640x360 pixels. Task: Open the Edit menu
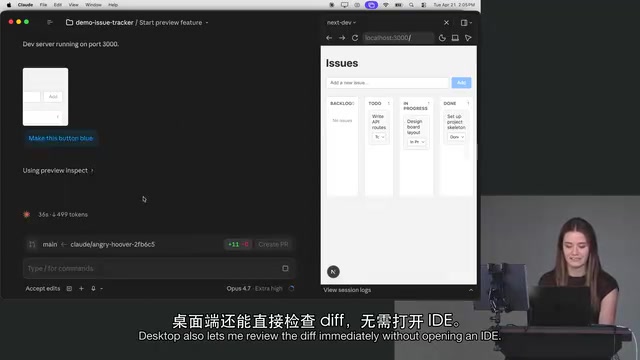pyautogui.click(x=58, y=5)
